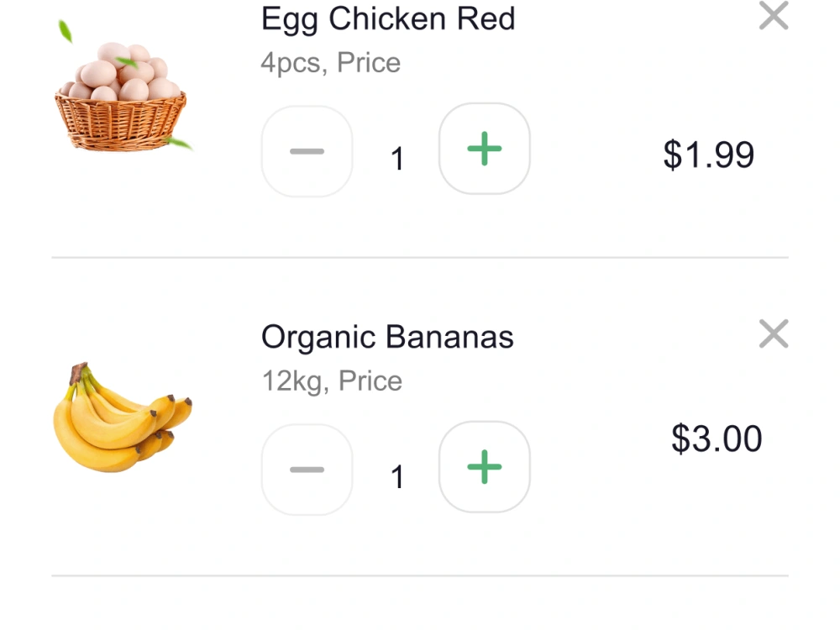
Task: Remove Egg Chicken Red from cart
Action: [x=774, y=15]
